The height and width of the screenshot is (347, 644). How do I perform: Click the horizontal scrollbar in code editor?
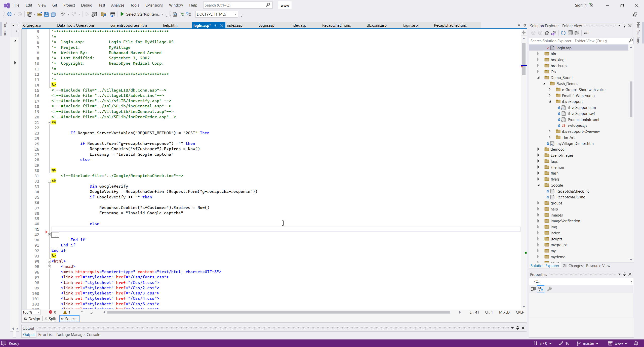tap(278, 312)
